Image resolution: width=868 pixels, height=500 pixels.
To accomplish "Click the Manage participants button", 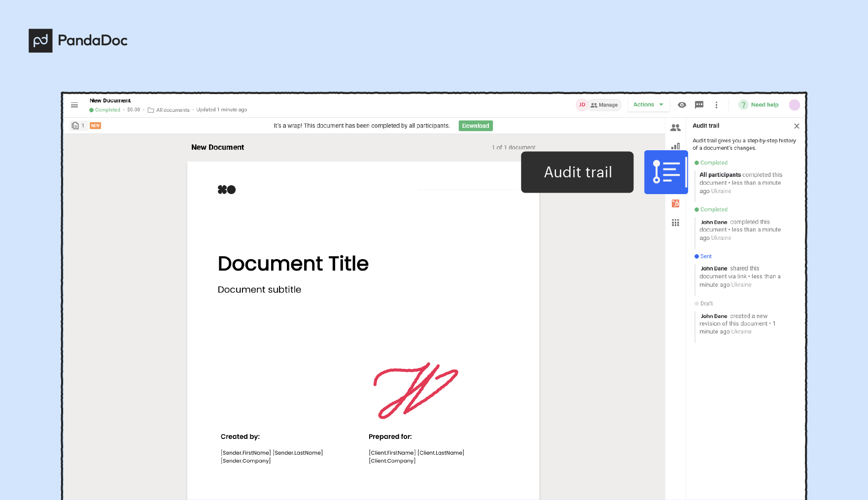I will click(604, 105).
